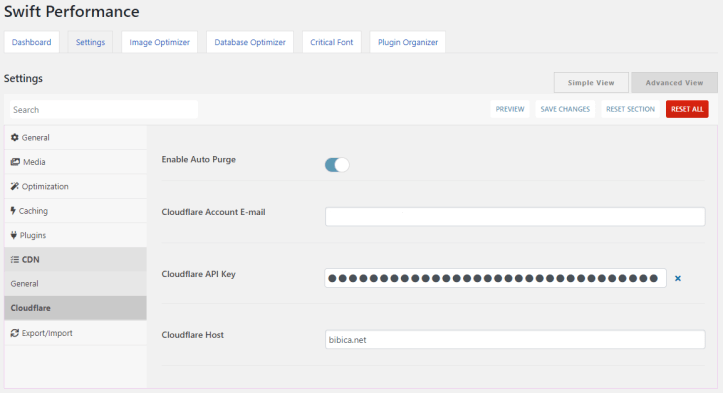723x393 pixels.
Task: Click the Media images icon in sidebar
Action: (15, 162)
